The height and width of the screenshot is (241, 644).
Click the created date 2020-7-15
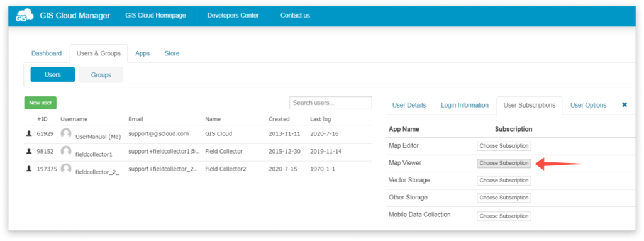coord(282,169)
